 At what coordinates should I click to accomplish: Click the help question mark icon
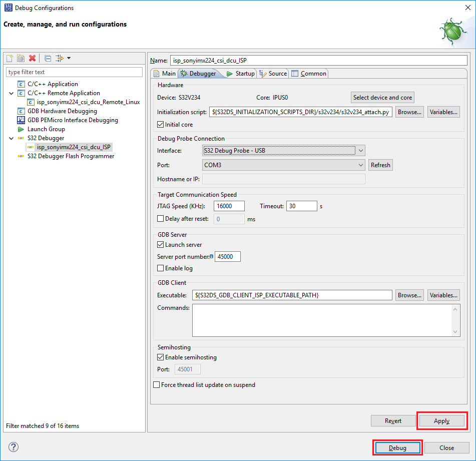14,447
